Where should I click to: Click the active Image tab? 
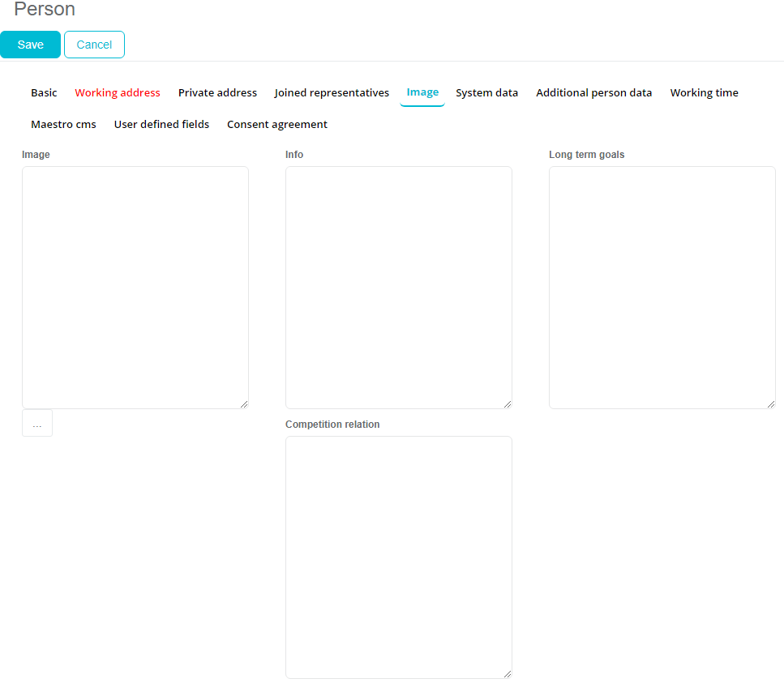click(422, 92)
